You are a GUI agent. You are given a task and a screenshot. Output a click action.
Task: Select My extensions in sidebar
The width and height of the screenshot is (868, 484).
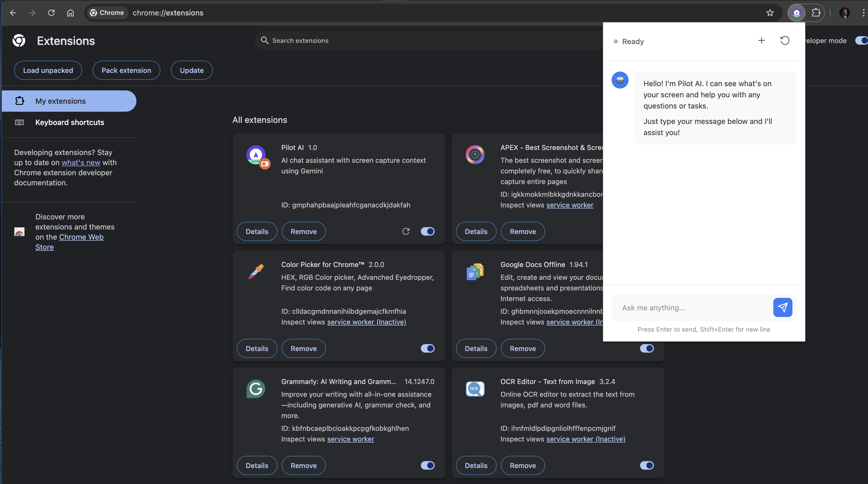69,101
